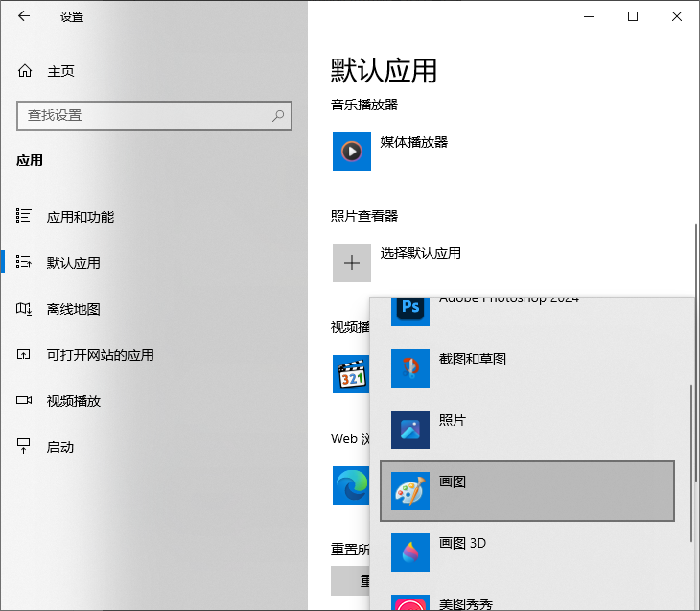
Task: Select 截图和草图 from app list
Action: [526, 368]
